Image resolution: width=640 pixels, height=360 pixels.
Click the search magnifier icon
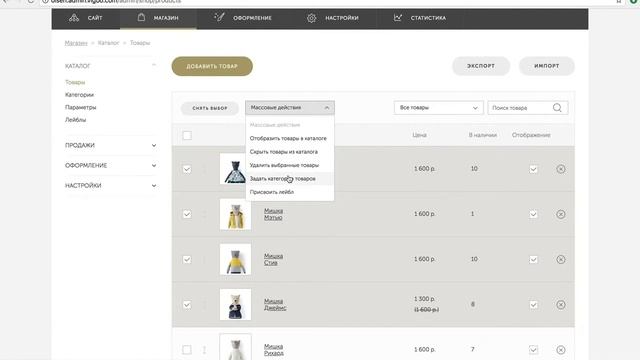point(557,108)
